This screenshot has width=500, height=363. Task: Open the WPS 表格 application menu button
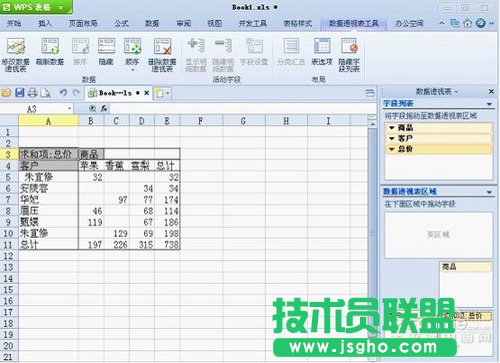click(36, 7)
